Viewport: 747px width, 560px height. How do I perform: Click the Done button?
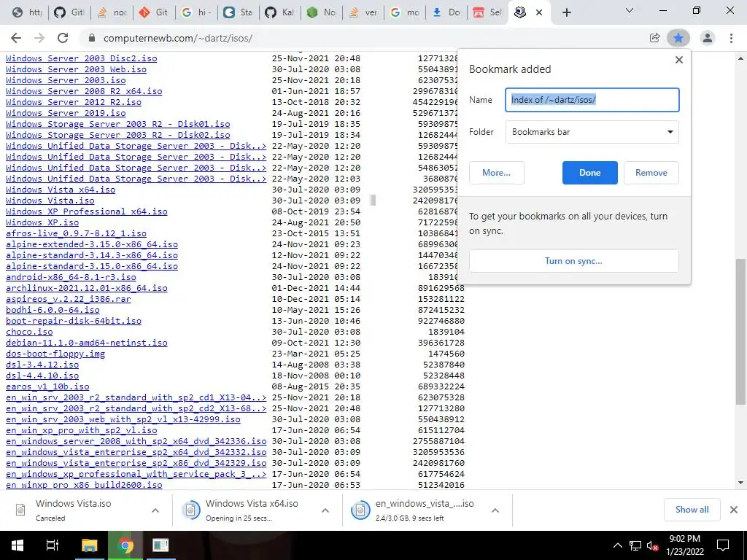pos(589,173)
